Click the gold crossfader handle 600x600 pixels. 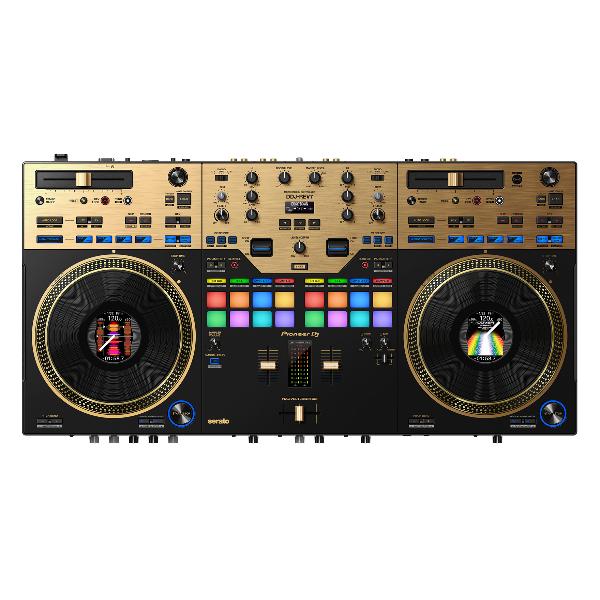299,413
